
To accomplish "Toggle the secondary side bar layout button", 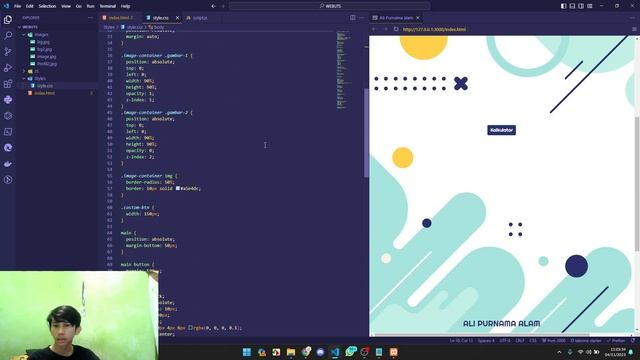I will [x=581, y=6].
